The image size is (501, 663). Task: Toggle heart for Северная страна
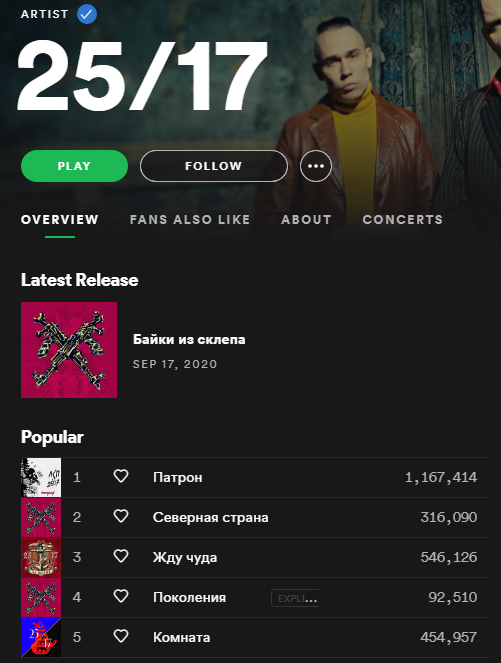click(121, 516)
